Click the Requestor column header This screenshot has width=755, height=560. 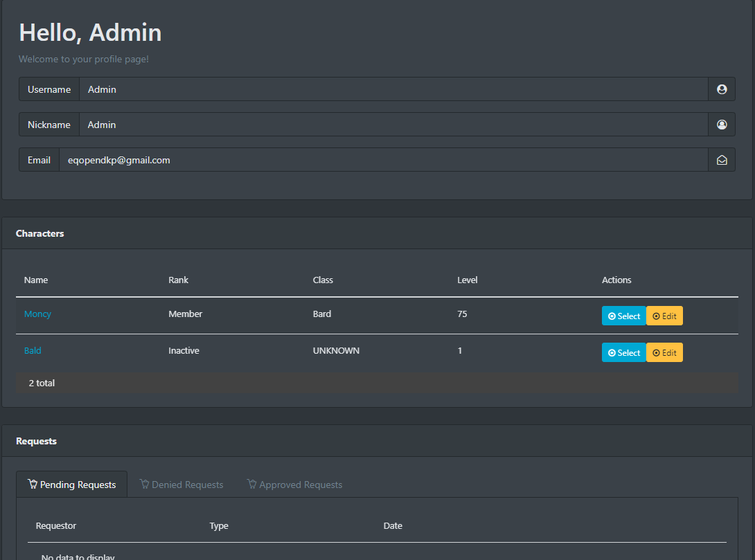[x=56, y=526]
